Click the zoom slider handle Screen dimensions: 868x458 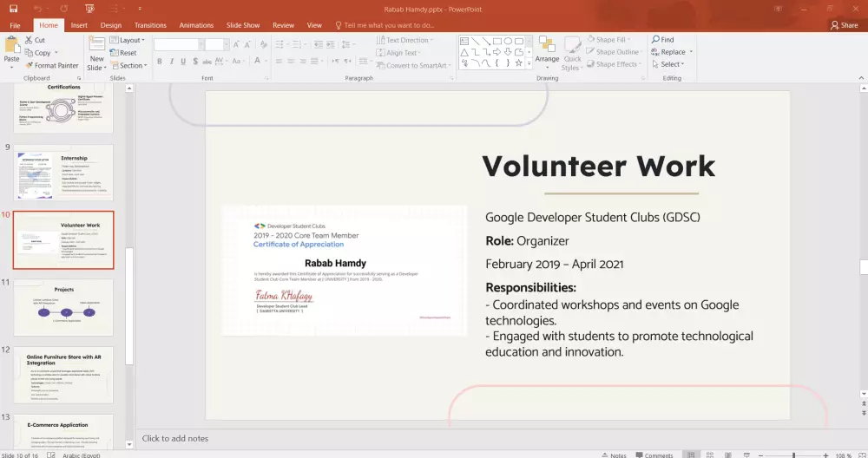[793, 455]
